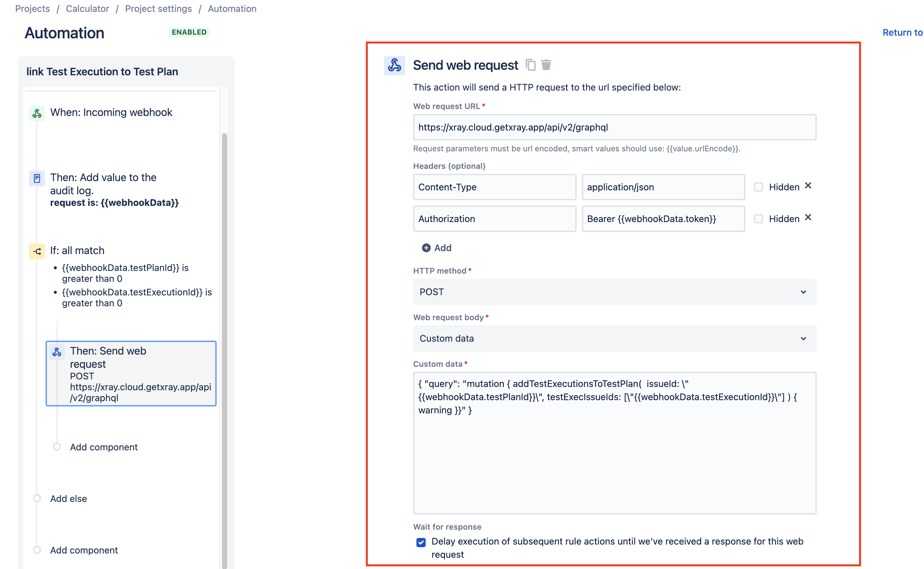The width and height of the screenshot is (924, 569).
Task: Edit the Authorization header name field
Action: (494, 219)
